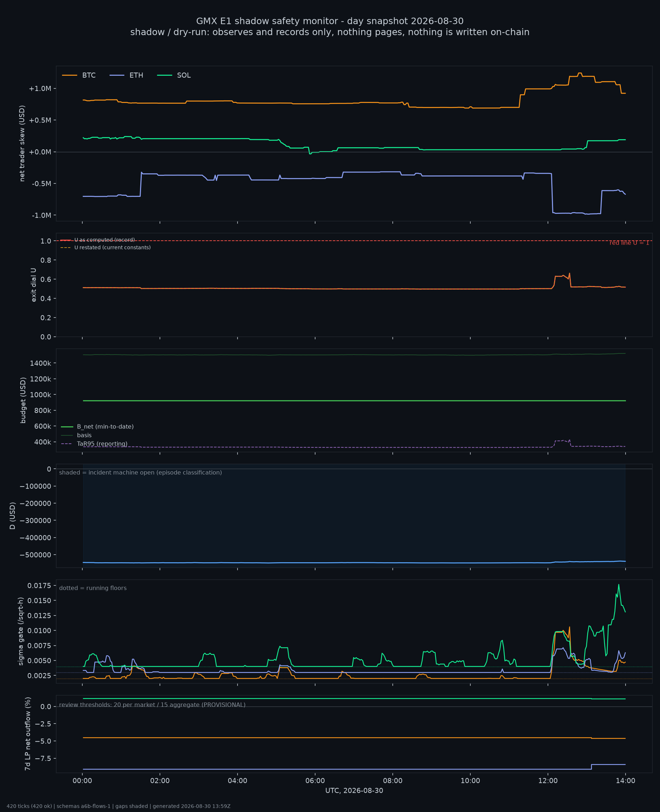Screen dimensions: 660x812
Task: Click the 'sigma gate (/sqrt-h)' axis label
Action: tap(21, 631)
